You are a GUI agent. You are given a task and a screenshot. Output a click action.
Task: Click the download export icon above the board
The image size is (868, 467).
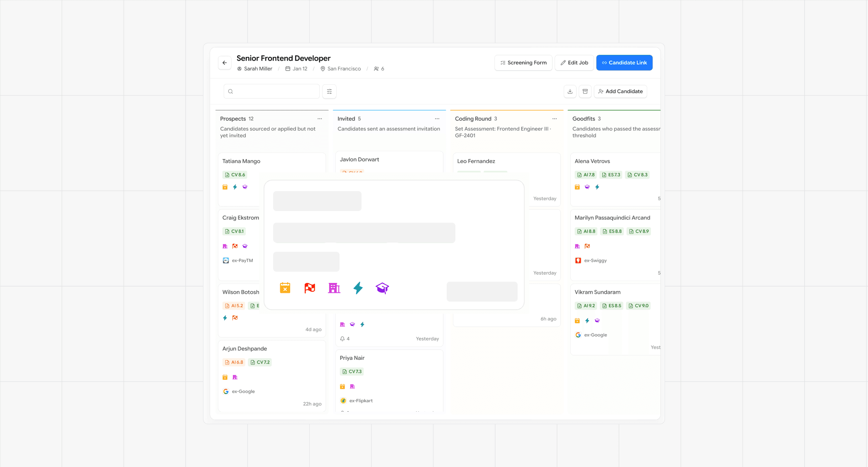(x=570, y=91)
